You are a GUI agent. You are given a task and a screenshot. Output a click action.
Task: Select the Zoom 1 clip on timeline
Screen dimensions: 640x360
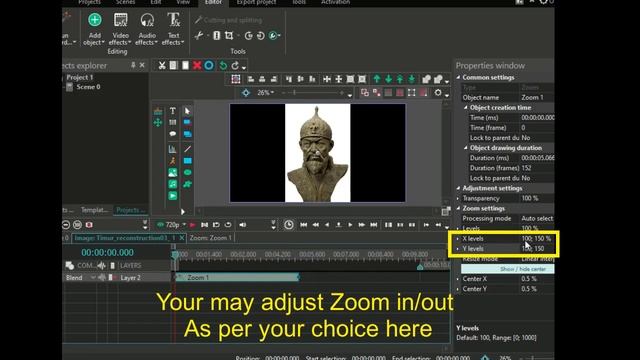tap(238, 278)
